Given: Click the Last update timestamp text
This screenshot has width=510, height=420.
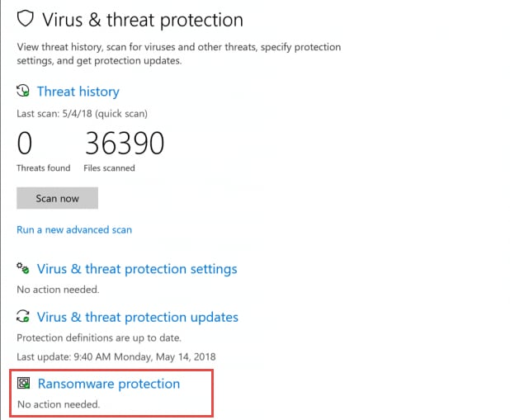Looking at the screenshot, I should [x=116, y=356].
